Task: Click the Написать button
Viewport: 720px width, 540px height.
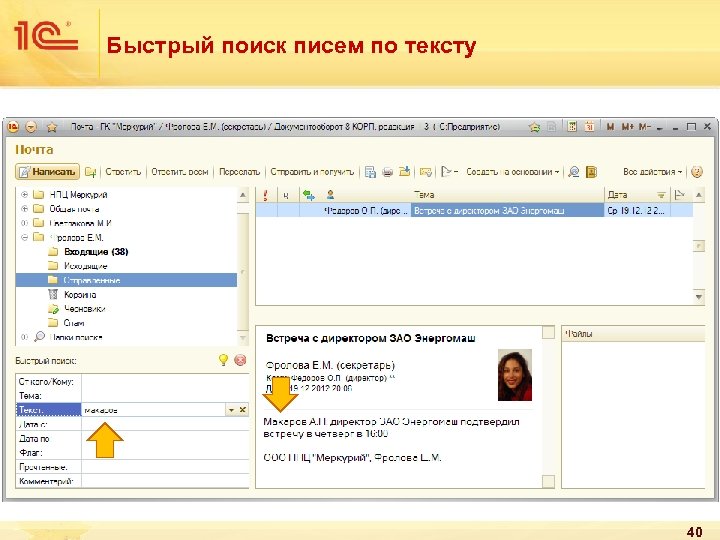Action: pos(47,172)
